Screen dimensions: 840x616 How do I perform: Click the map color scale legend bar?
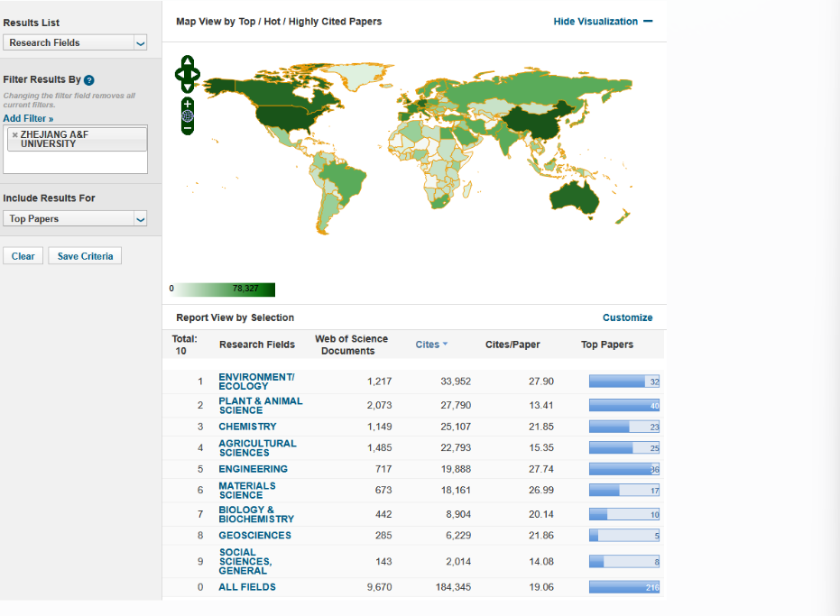(225, 289)
